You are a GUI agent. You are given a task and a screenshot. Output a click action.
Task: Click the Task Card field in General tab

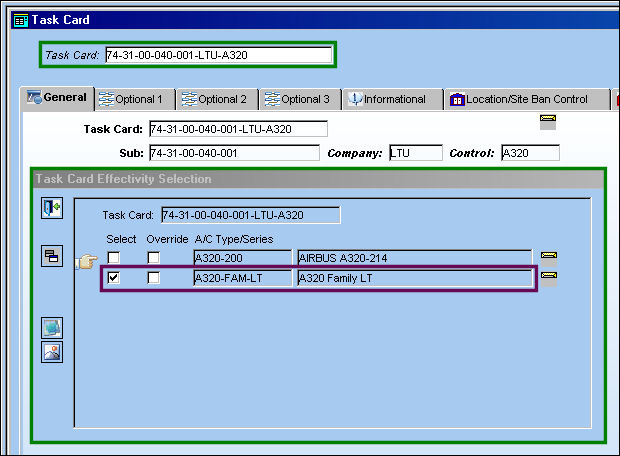238,129
